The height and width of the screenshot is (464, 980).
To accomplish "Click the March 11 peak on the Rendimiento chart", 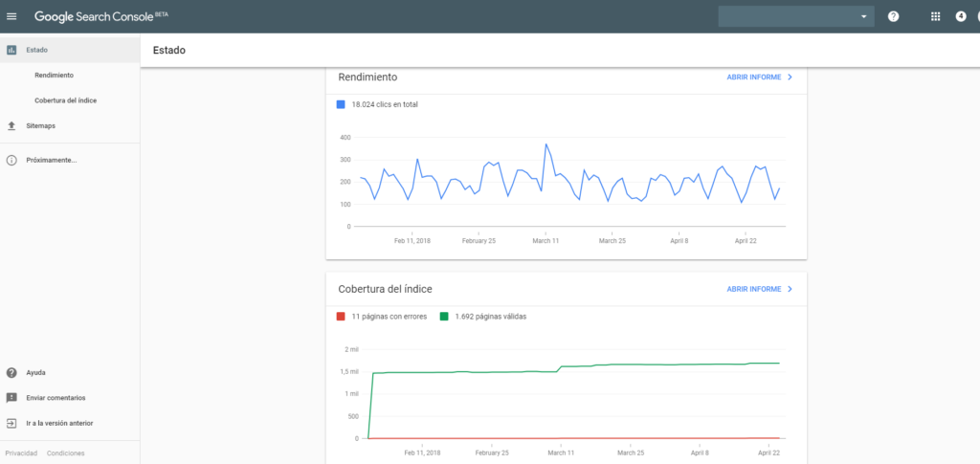I will point(546,144).
